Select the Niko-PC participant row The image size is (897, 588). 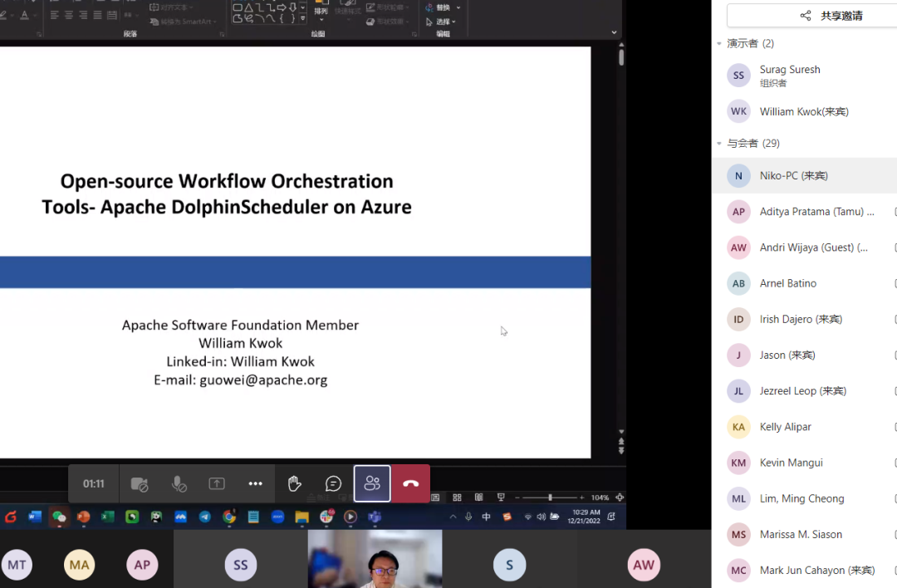pyautogui.click(x=804, y=175)
